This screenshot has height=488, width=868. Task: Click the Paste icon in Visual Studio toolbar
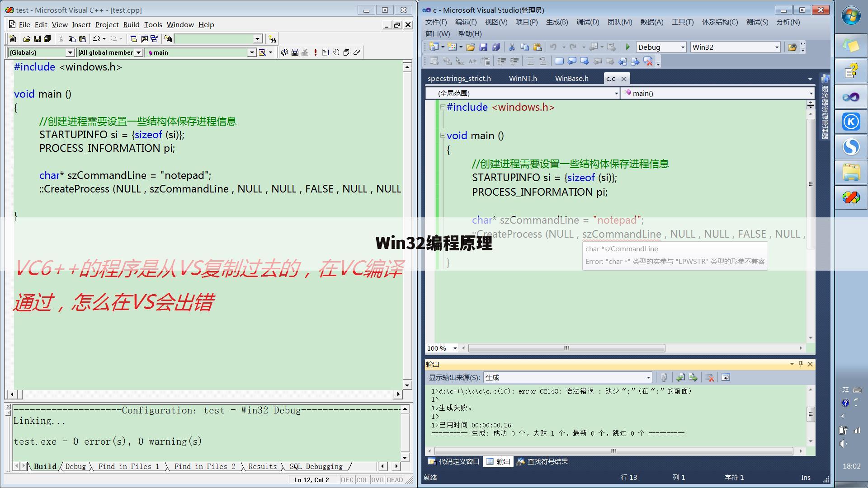click(x=537, y=47)
